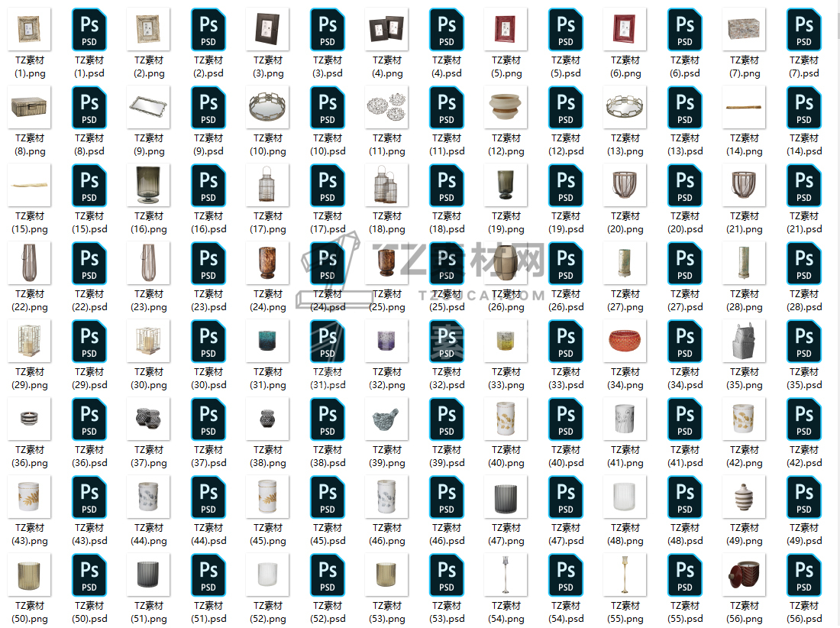Click the file name TZ素材 (18).png
Image resolution: width=840 pixels, height=628 pixels.
387,222
